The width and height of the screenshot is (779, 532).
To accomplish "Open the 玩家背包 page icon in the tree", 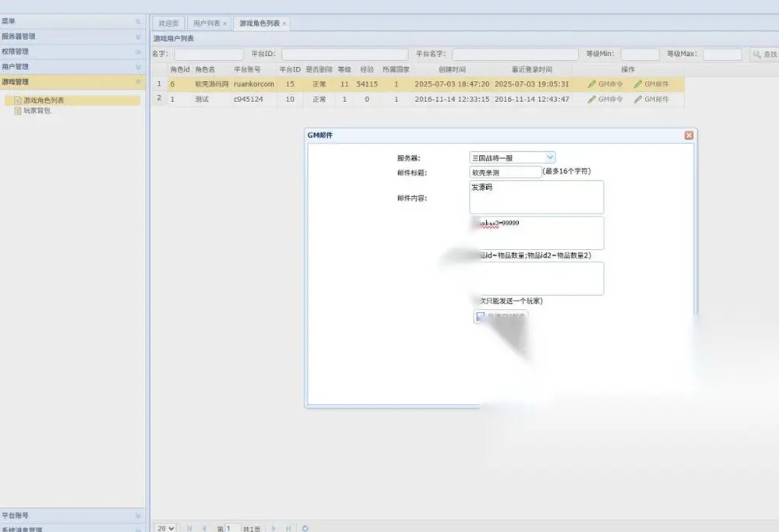I will coord(18,111).
